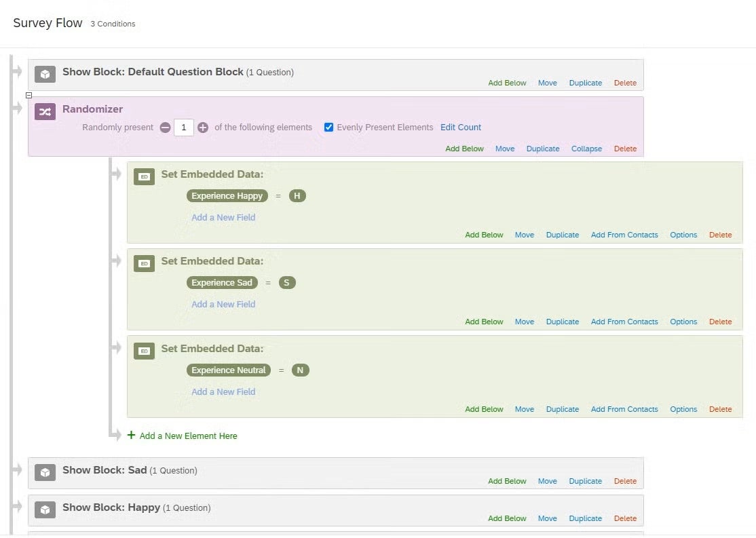Duplicate the Experience Happy embedded data
Viewport: 756px width, 538px height.
point(562,235)
